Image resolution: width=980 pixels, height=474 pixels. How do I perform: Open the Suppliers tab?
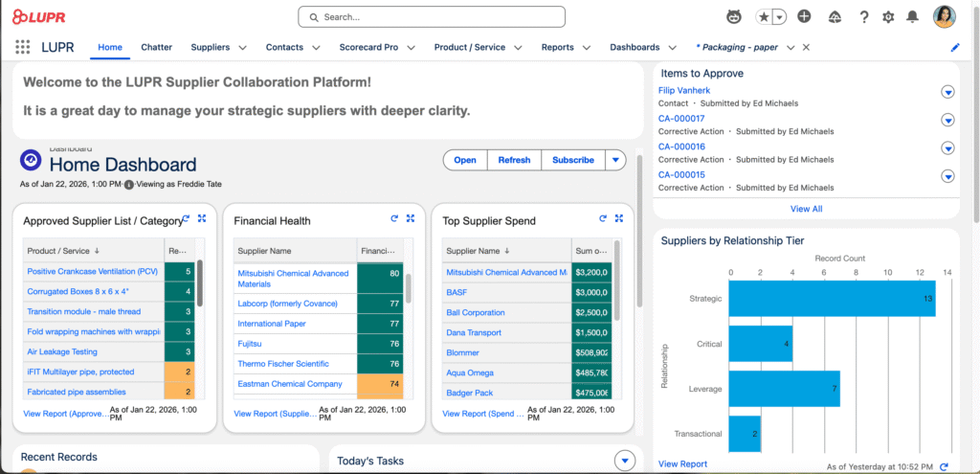click(x=210, y=47)
